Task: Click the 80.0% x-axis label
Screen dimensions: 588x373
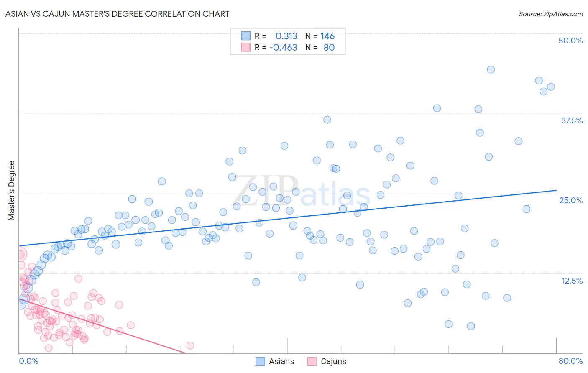Action: tap(570, 361)
